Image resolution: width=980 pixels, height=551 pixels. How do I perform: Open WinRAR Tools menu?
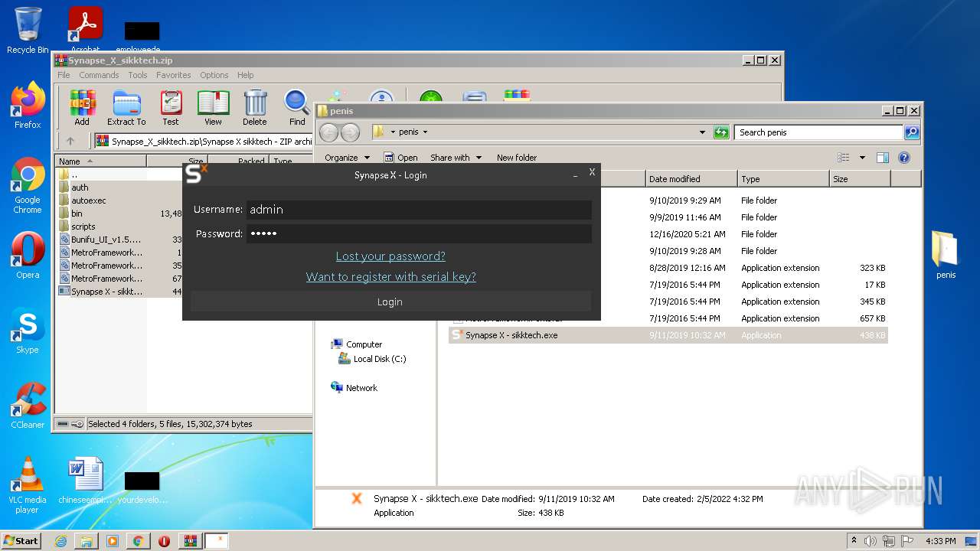pyautogui.click(x=138, y=75)
